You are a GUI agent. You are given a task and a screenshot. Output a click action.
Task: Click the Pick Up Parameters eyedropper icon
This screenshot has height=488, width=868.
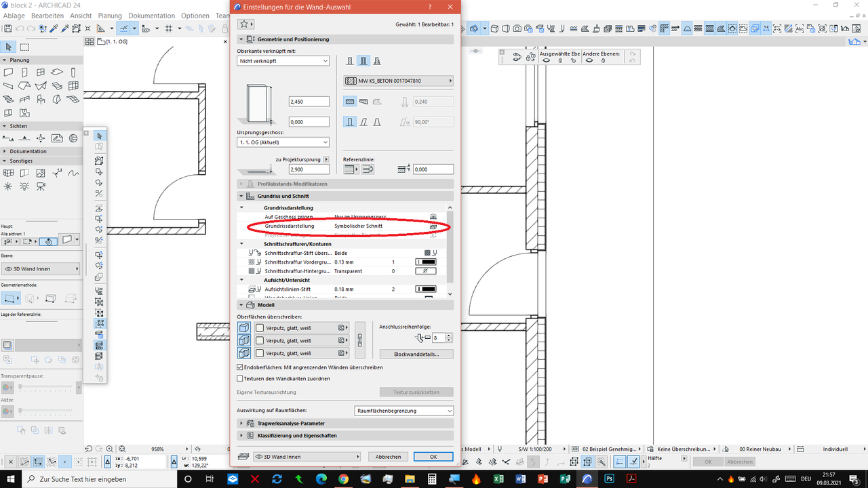coord(54,28)
